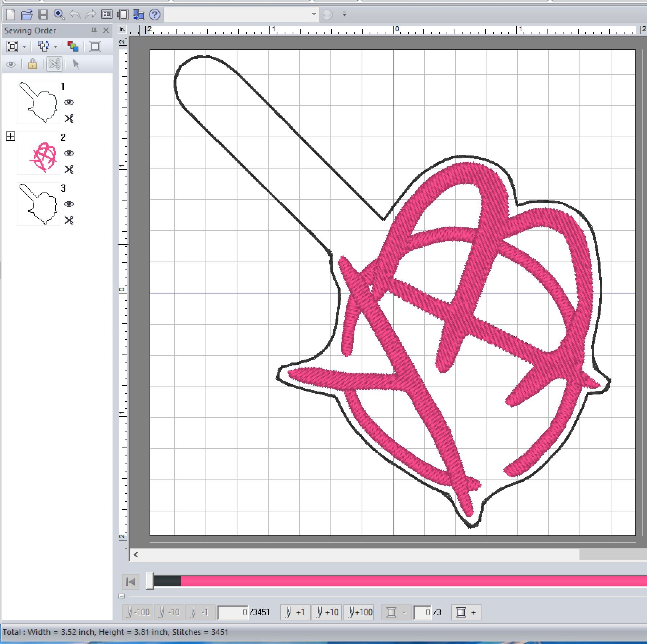The image size is (647, 644).
Task: Advance by +1 stitch
Action: 295,612
